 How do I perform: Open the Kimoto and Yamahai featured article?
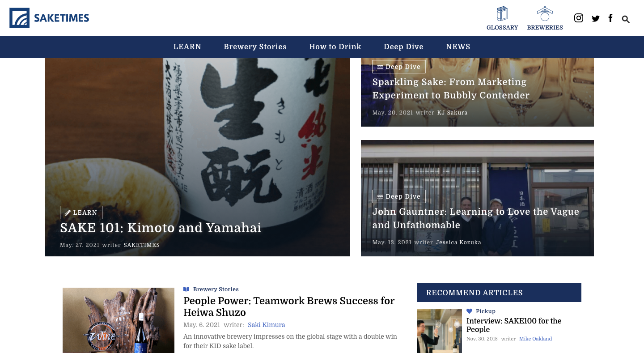click(161, 228)
